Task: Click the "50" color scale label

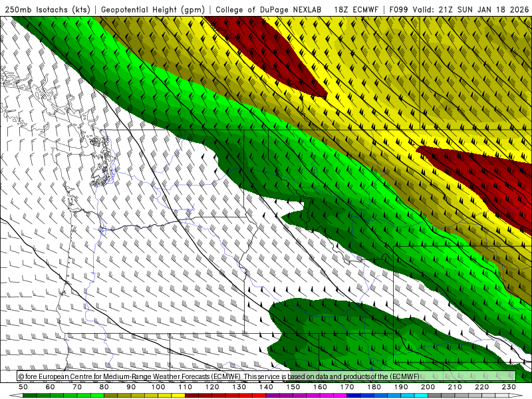Action: pos(23,387)
